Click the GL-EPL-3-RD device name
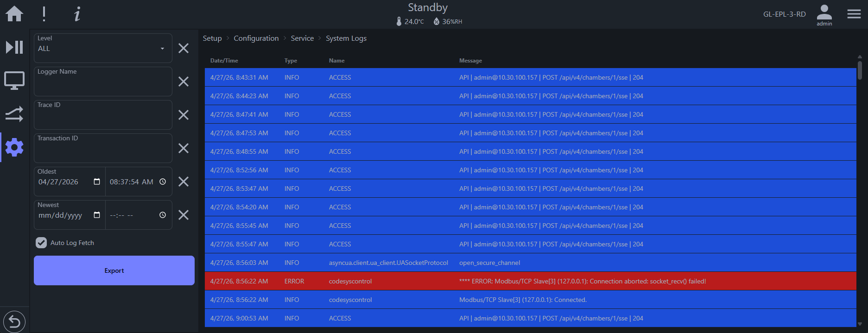Viewport: 868px width, 333px height. (x=785, y=14)
